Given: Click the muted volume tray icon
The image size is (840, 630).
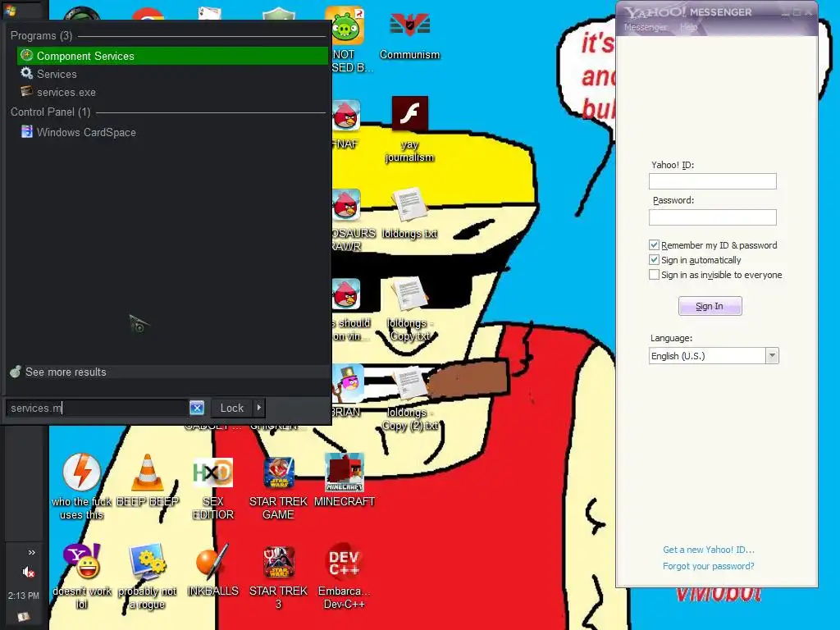Looking at the screenshot, I should coord(29,572).
